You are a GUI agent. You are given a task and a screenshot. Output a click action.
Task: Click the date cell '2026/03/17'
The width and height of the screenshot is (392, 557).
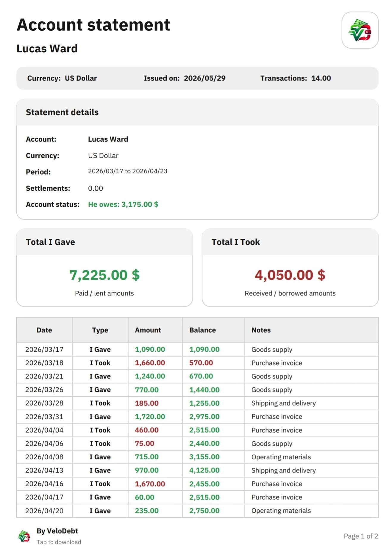(x=44, y=349)
